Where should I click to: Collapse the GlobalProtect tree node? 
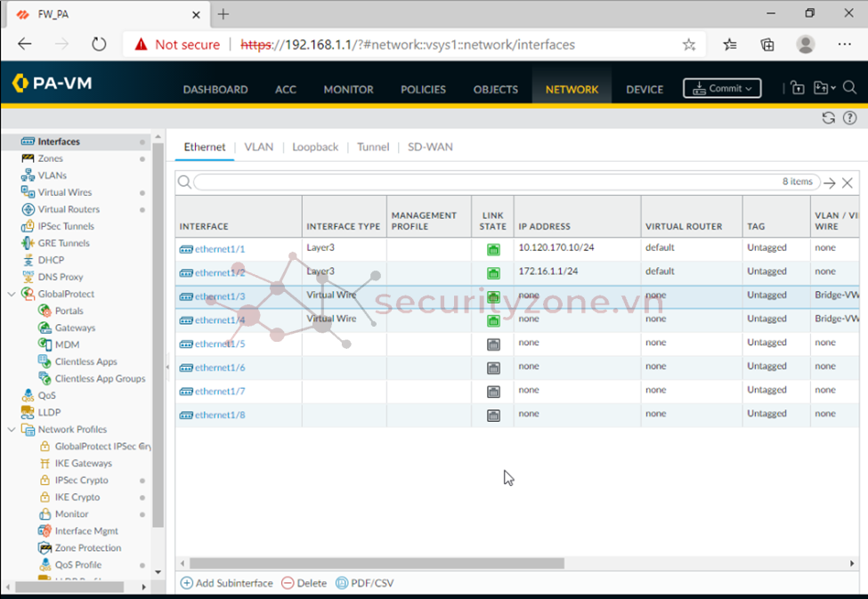click(x=12, y=294)
